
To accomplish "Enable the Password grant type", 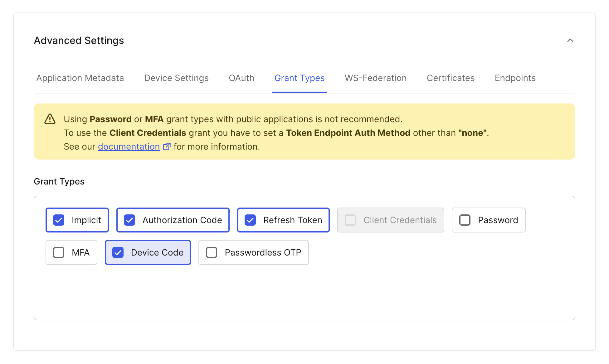I will (465, 220).
